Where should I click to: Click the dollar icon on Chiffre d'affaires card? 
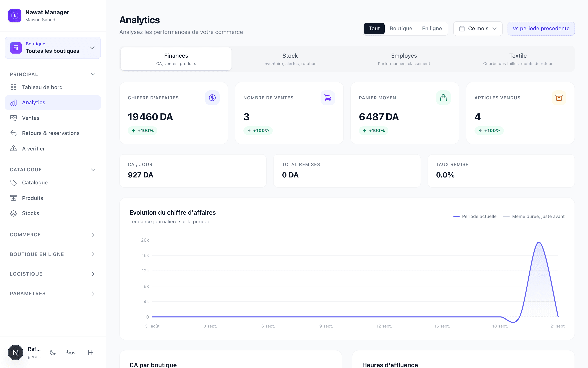pos(212,98)
